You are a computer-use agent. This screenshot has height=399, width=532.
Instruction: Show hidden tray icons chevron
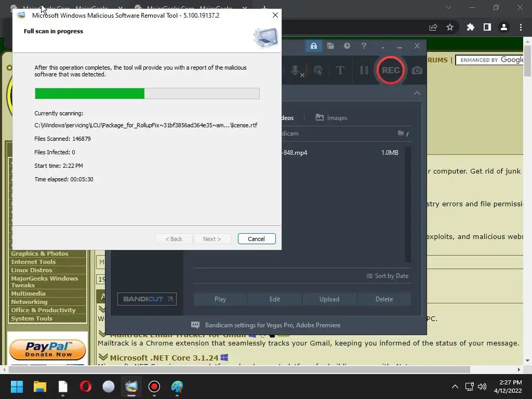coord(455,387)
